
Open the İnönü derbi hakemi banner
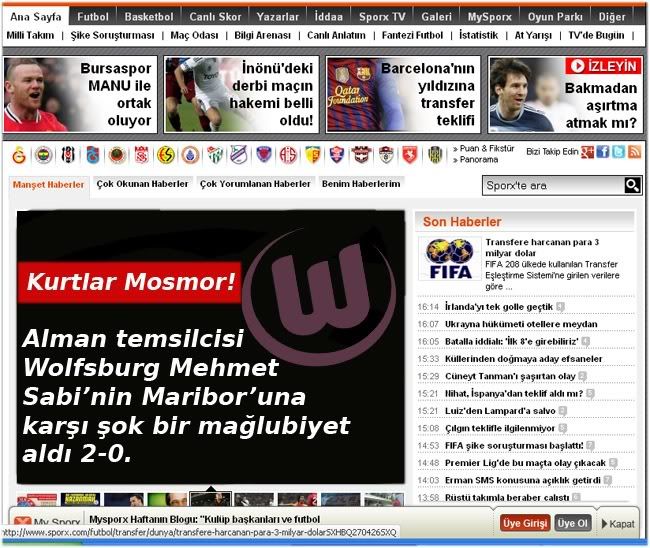click(x=241, y=95)
